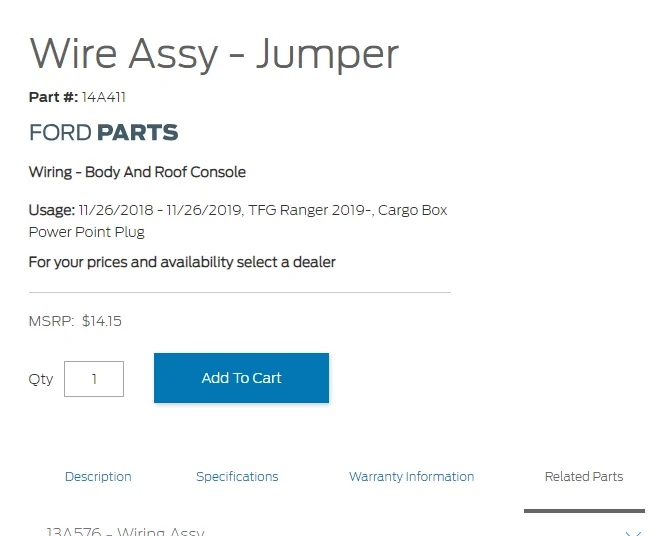Click the MSRP label

coord(51,321)
